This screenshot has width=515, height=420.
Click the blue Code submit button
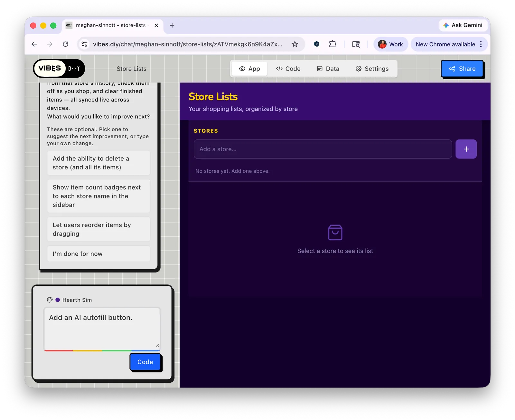coord(145,362)
